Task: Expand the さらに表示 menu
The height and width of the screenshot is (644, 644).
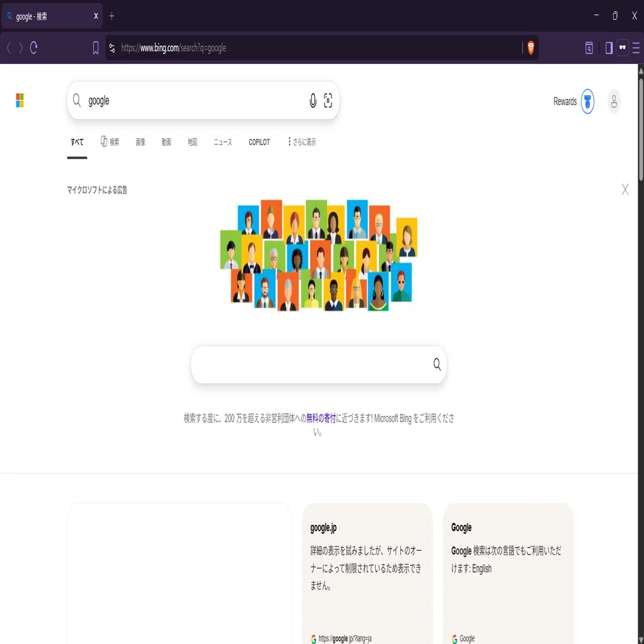Action: 302,142
